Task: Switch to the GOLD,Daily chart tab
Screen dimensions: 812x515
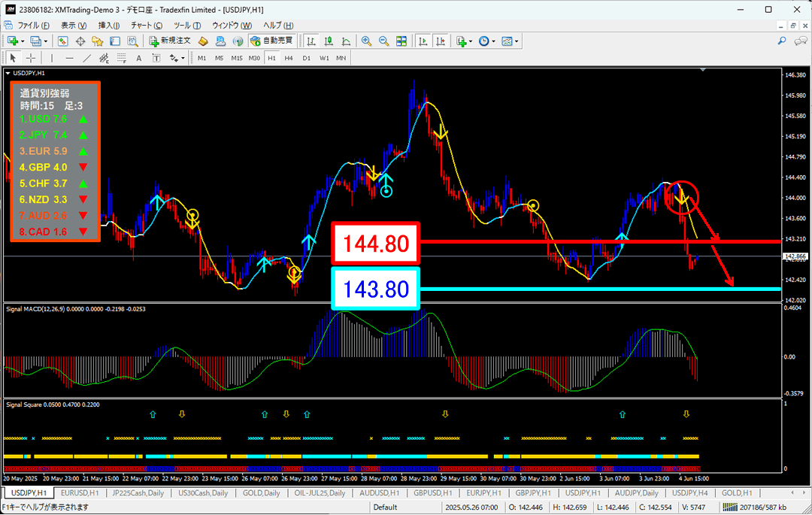Action: (261, 493)
